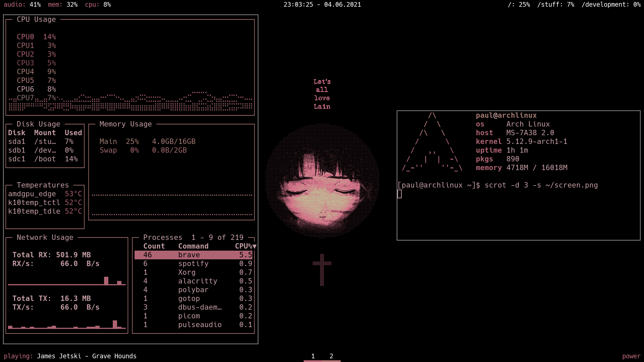Click the sda1 disk row

[x=45, y=142]
